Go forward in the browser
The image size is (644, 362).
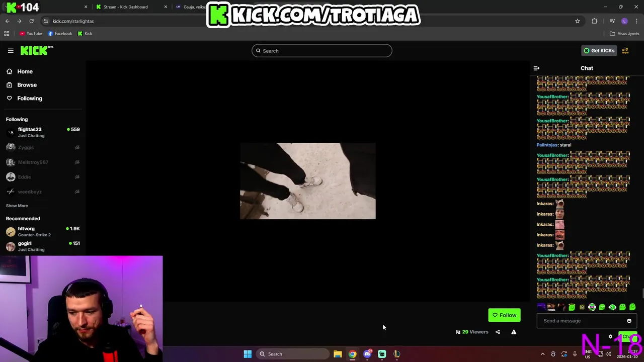[19, 21]
